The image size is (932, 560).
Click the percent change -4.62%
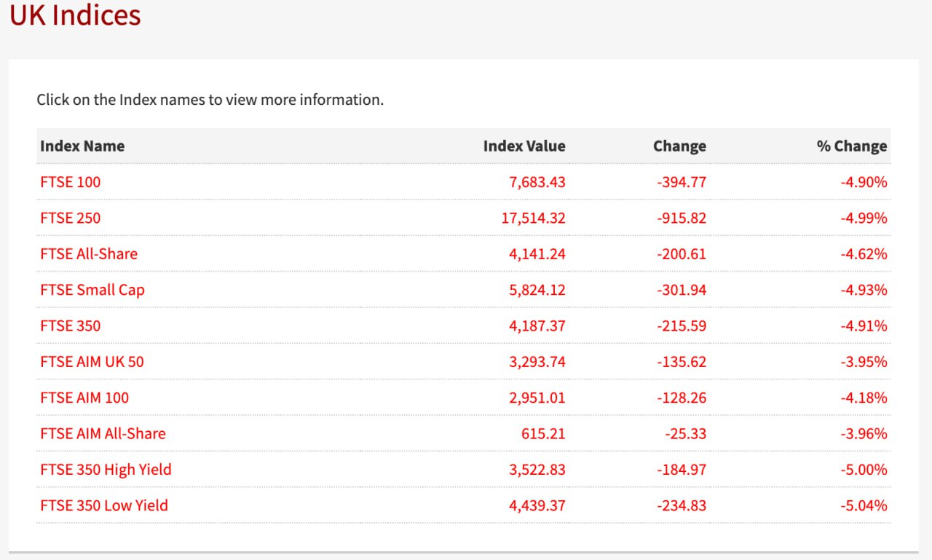(x=864, y=253)
